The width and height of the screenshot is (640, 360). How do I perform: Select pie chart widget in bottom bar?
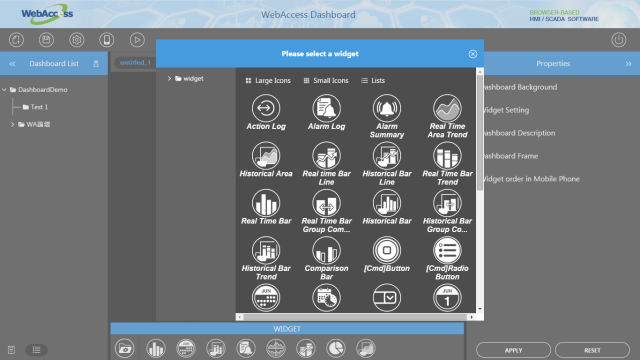[336, 349]
